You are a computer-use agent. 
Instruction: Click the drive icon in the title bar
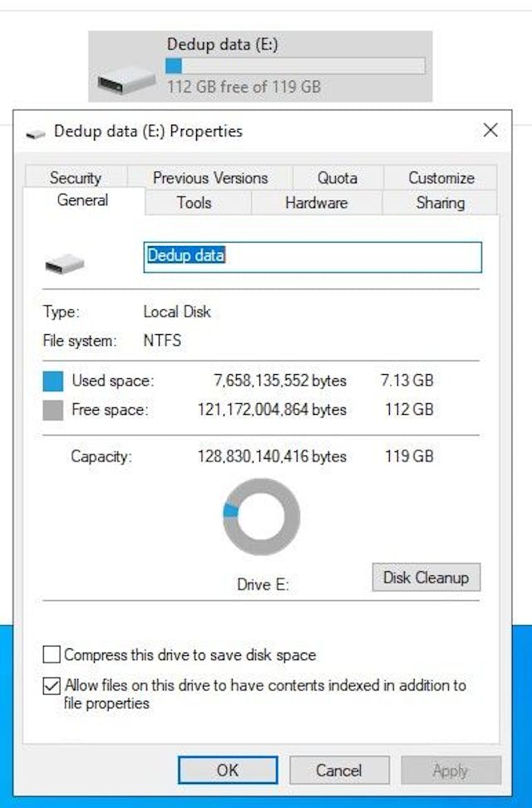coord(35,132)
